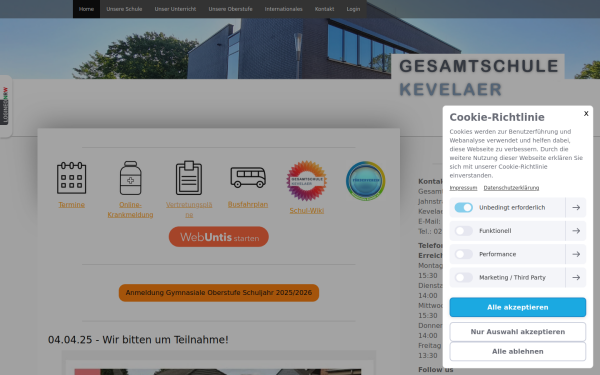Click the Cookie-Richtlinie heading
The width and height of the screenshot is (600, 375).
tap(497, 117)
